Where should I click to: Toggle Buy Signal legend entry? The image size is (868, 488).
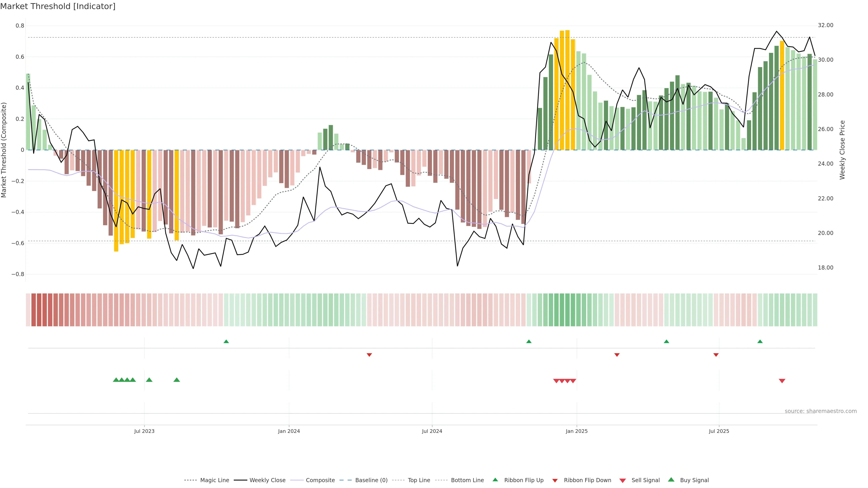coord(694,480)
